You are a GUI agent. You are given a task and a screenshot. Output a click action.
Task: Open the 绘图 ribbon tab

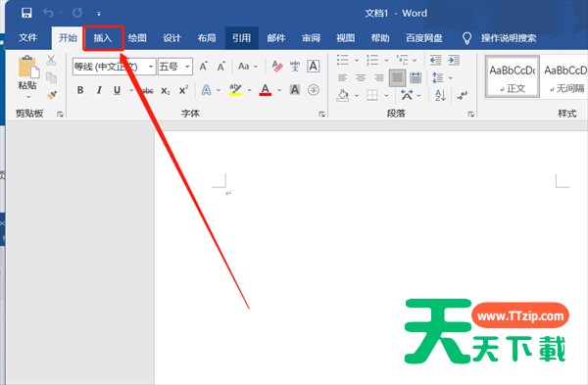click(x=137, y=38)
